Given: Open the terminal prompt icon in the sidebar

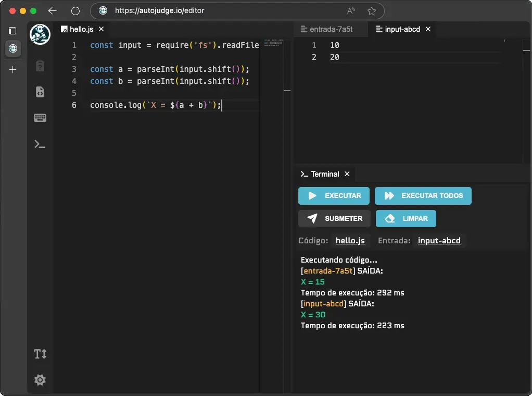Looking at the screenshot, I should pos(40,144).
